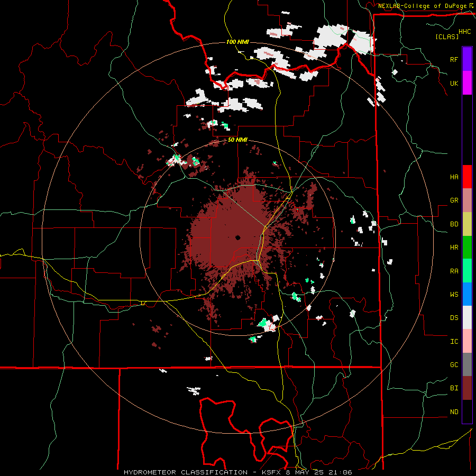Click the BD legend label
Viewport: 476px width, 476px height.
click(454, 224)
